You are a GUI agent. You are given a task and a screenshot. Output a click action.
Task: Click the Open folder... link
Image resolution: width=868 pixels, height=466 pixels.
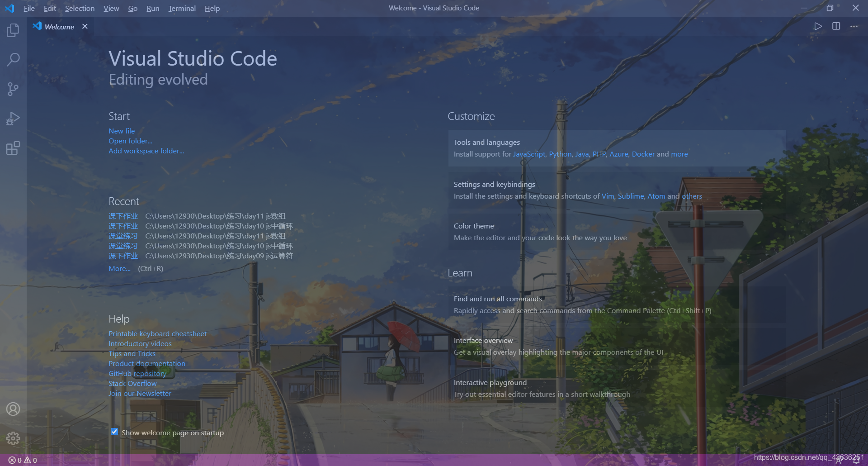(x=130, y=141)
